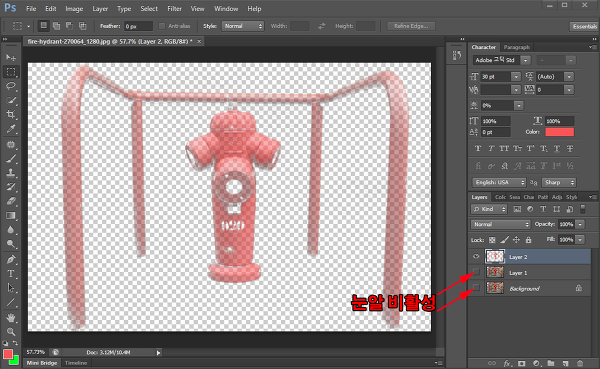This screenshot has height=369, width=600.
Task: Select the Crop tool
Action: tap(10, 114)
